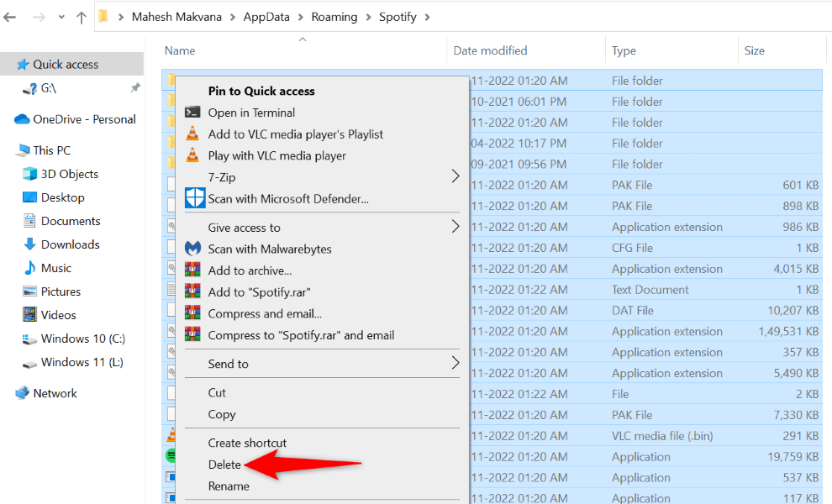Click the 3D Objects folder icon
Screen dimensions: 832x504
(x=28, y=174)
